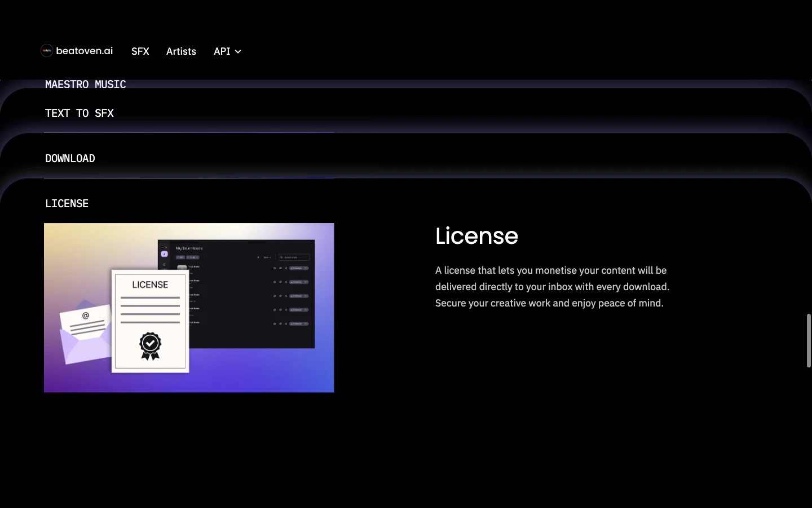This screenshot has height=508, width=812.
Task: Select the DOWNLOAD section
Action: tap(70, 158)
